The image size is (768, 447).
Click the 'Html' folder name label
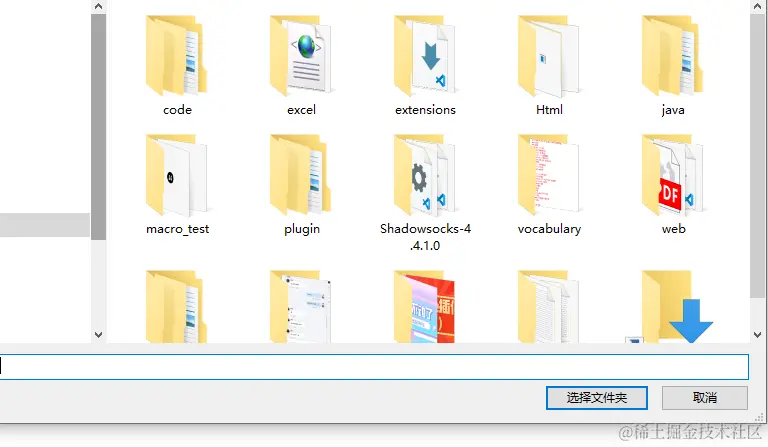point(549,110)
